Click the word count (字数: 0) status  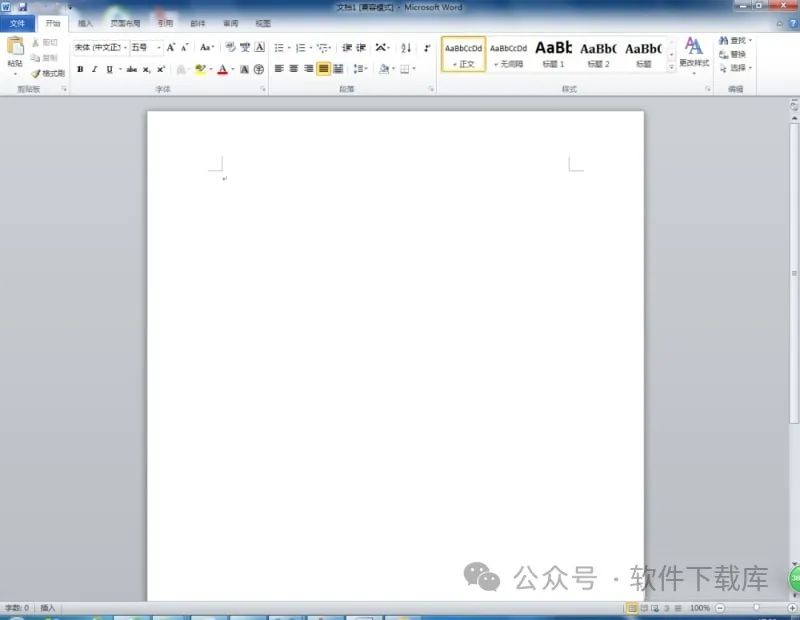coord(17,608)
